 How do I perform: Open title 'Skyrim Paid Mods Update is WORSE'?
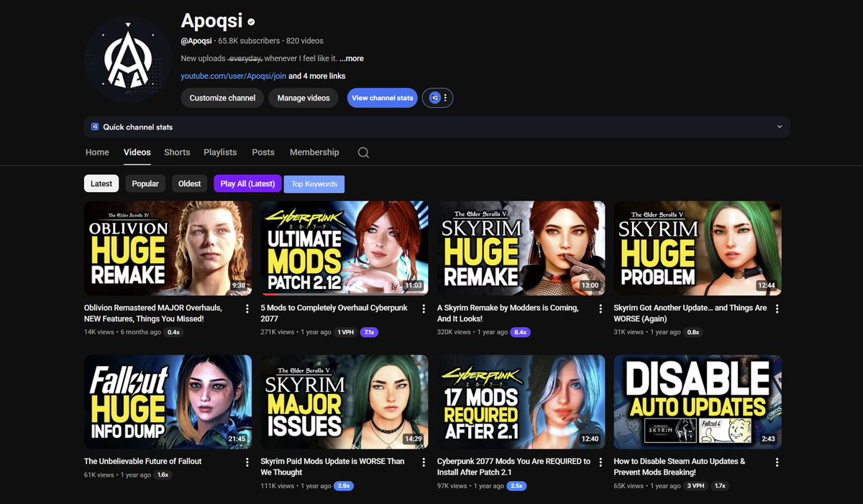333,467
